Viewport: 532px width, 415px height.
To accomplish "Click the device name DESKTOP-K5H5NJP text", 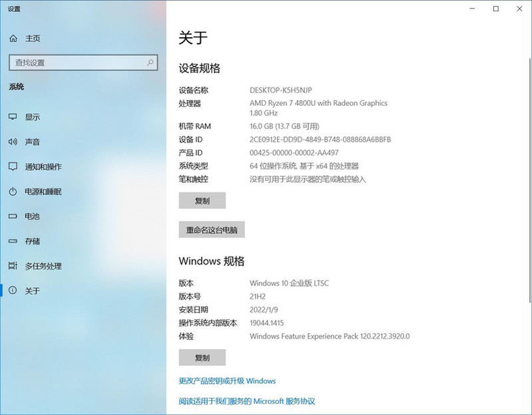I will click(x=280, y=90).
